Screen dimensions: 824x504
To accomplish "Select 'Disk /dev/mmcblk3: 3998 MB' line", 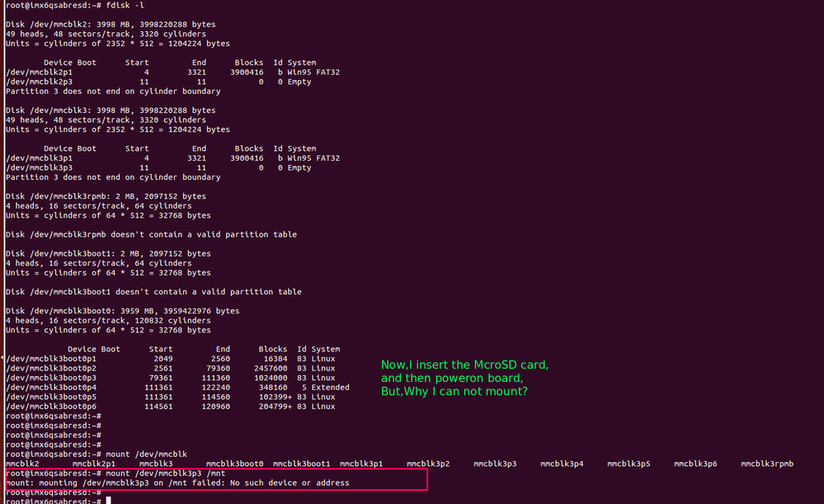I will [x=111, y=111].
